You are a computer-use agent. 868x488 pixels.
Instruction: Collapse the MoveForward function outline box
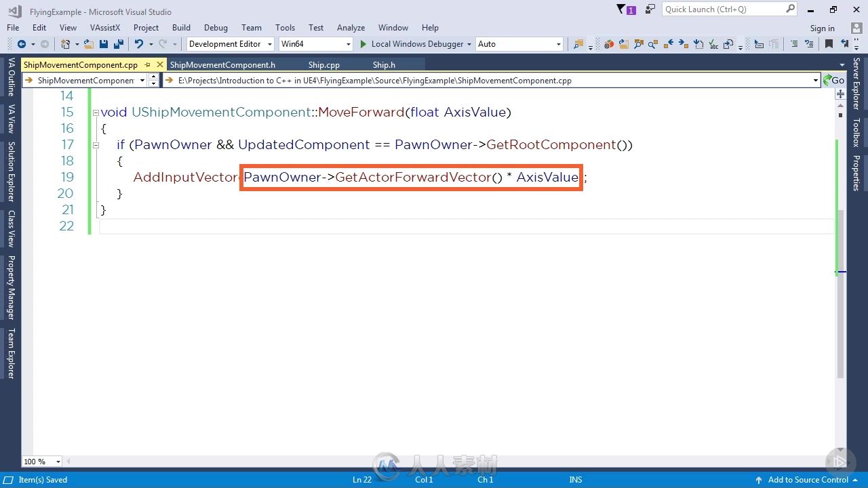pyautogui.click(x=96, y=113)
